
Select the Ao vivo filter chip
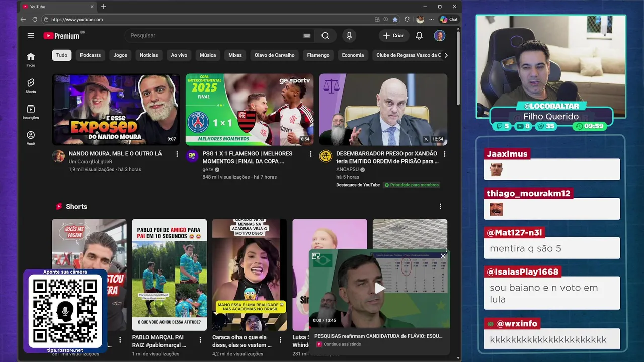click(x=179, y=55)
